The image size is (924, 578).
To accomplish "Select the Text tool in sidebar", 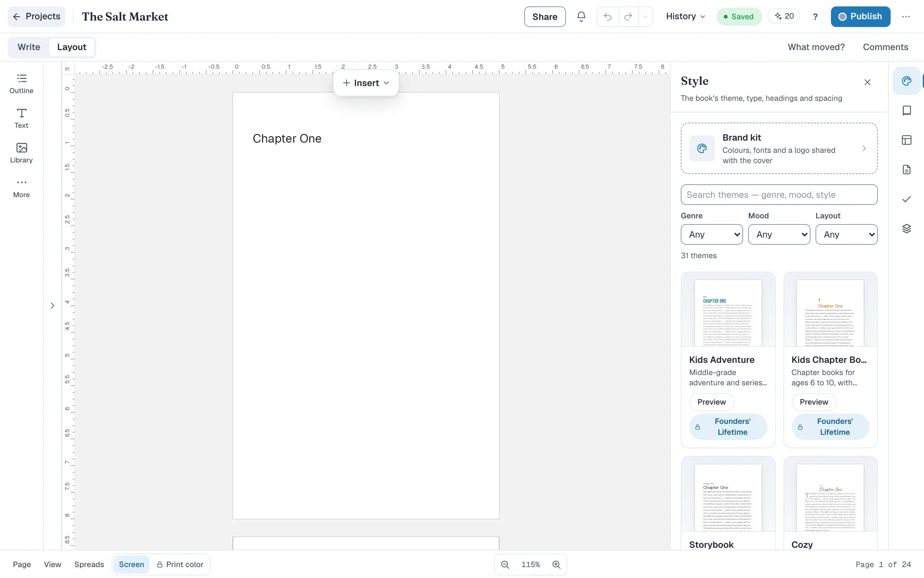I will [x=21, y=118].
